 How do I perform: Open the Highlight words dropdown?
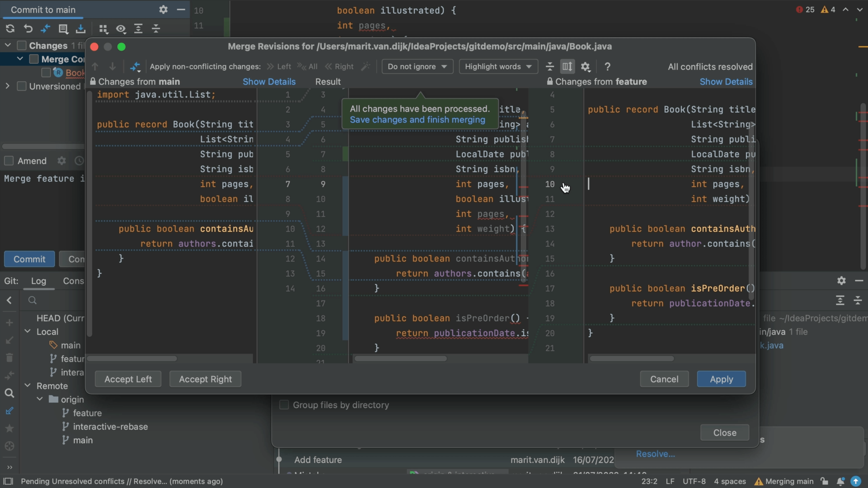tap(498, 66)
